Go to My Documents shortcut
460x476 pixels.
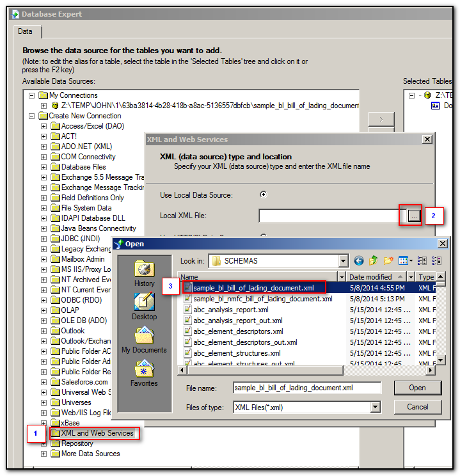pyautogui.click(x=144, y=336)
